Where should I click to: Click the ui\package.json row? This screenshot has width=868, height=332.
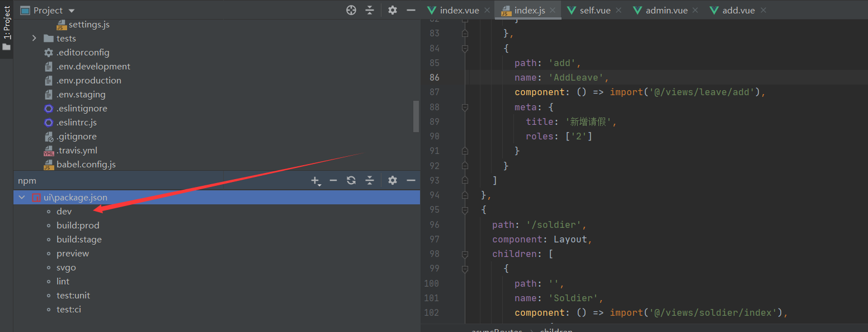click(216, 197)
